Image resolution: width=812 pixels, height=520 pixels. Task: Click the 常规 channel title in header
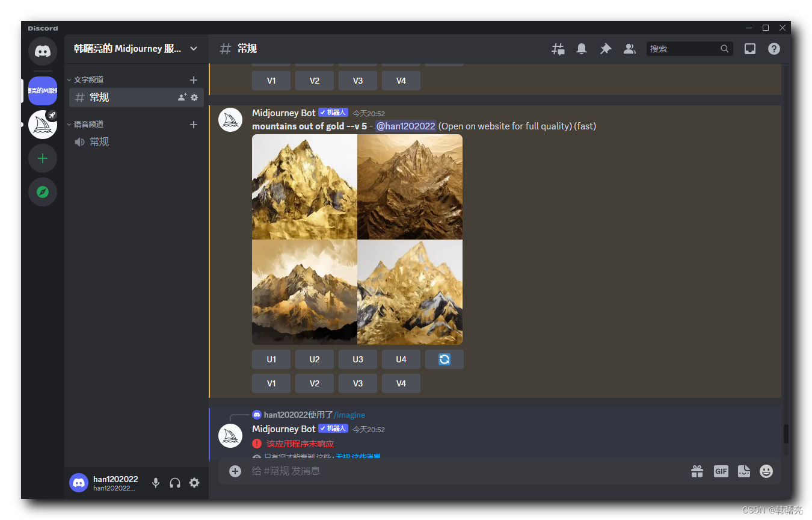tap(247, 49)
